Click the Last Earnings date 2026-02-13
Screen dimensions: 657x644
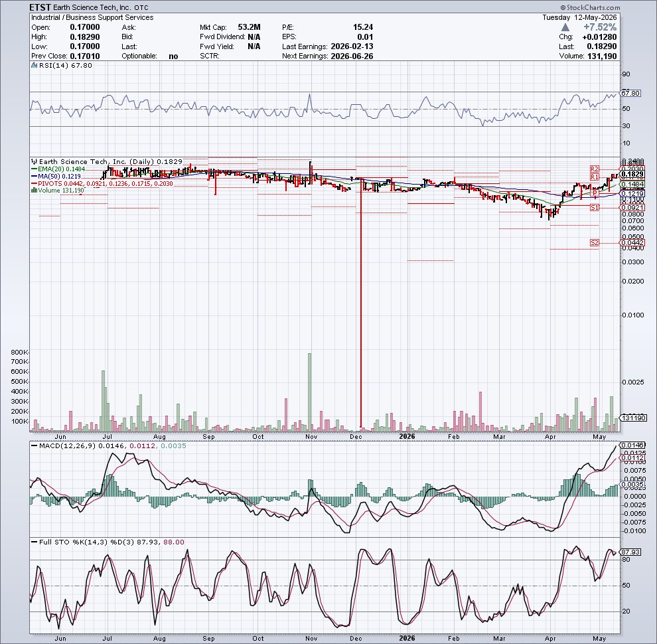352,46
